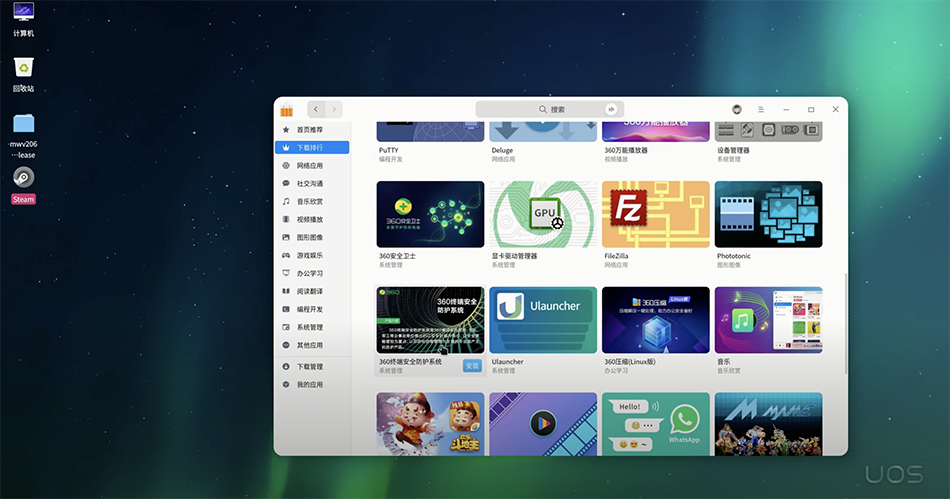Open the 编程开发 category
950x499 pixels.
[x=312, y=309]
